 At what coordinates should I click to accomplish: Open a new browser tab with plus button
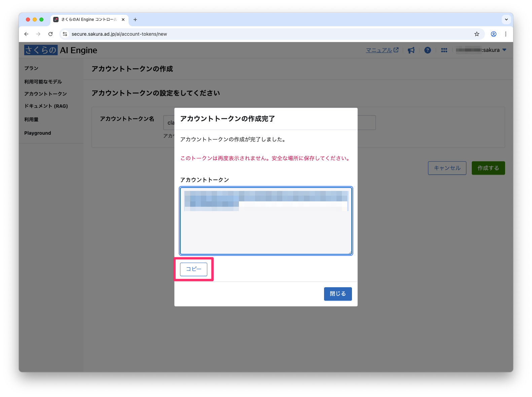[x=135, y=20]
